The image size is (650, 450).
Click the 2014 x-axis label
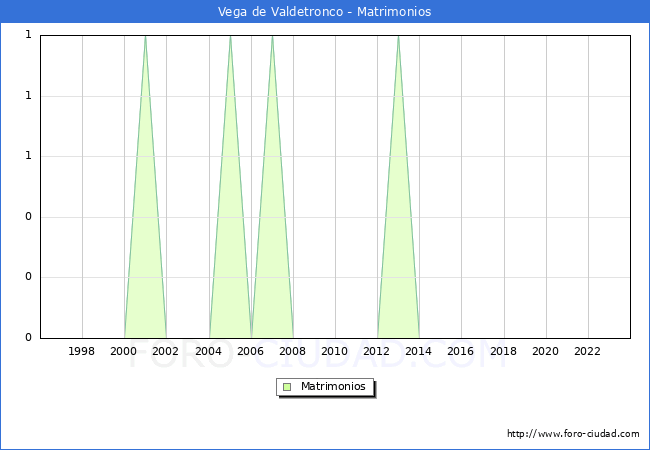point(419,351)
